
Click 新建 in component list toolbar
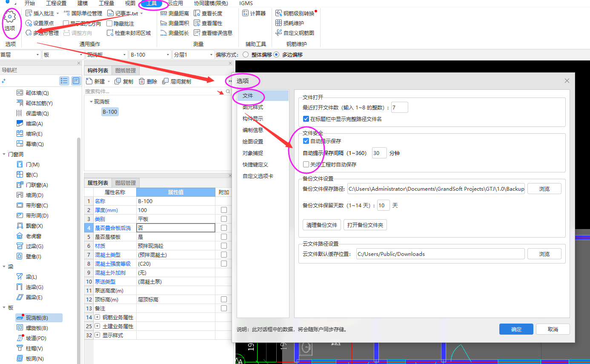pos(95,82)
